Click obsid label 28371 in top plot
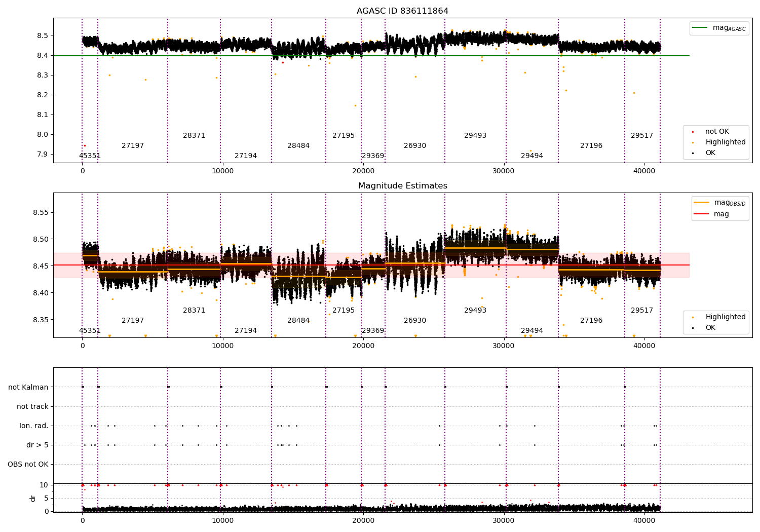 click(194, 136)
